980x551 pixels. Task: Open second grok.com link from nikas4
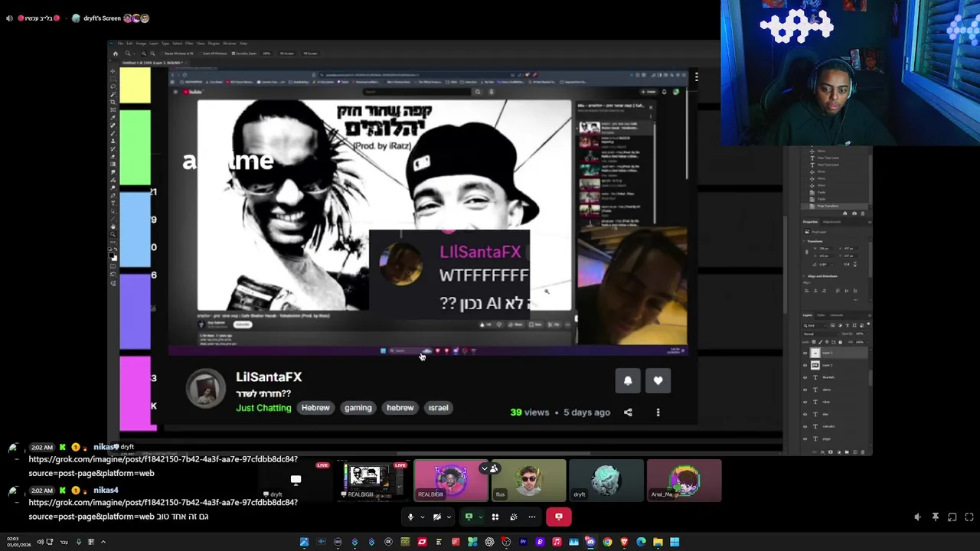[163, 509]
